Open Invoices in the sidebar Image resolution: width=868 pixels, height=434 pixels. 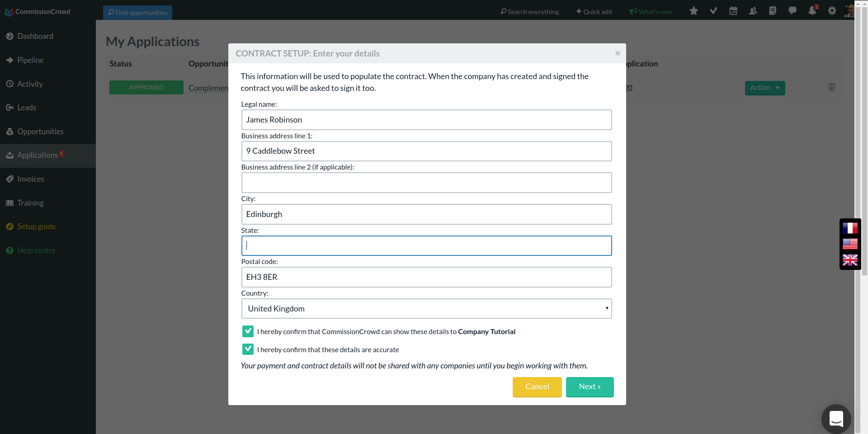tap(30, 179)
